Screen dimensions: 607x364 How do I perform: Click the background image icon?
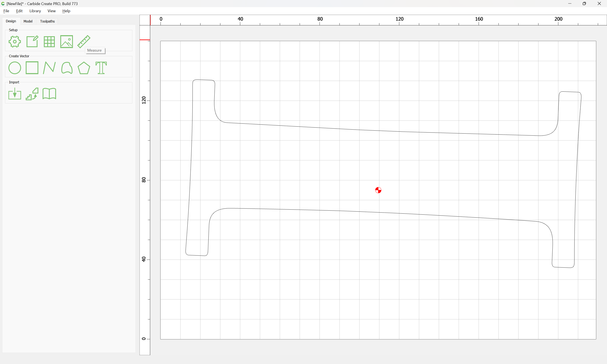(x=66, y=41)
